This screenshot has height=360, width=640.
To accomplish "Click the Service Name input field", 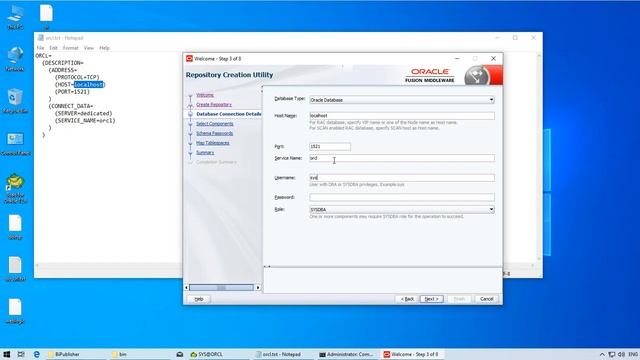I will 402,158.
